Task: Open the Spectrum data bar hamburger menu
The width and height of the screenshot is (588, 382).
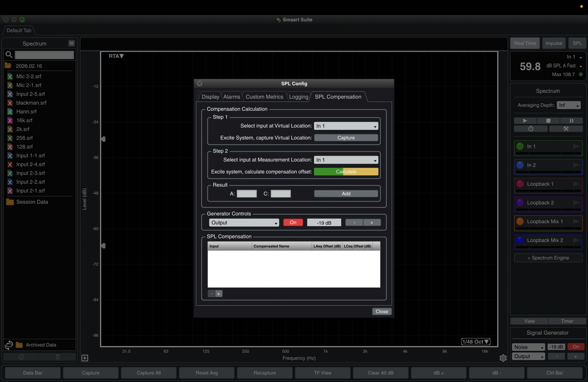Action: pos(71,43)
